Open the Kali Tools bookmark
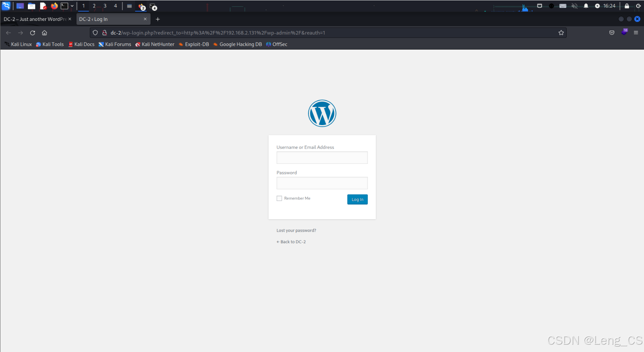644x352 pixels. [x=50, y=44]
